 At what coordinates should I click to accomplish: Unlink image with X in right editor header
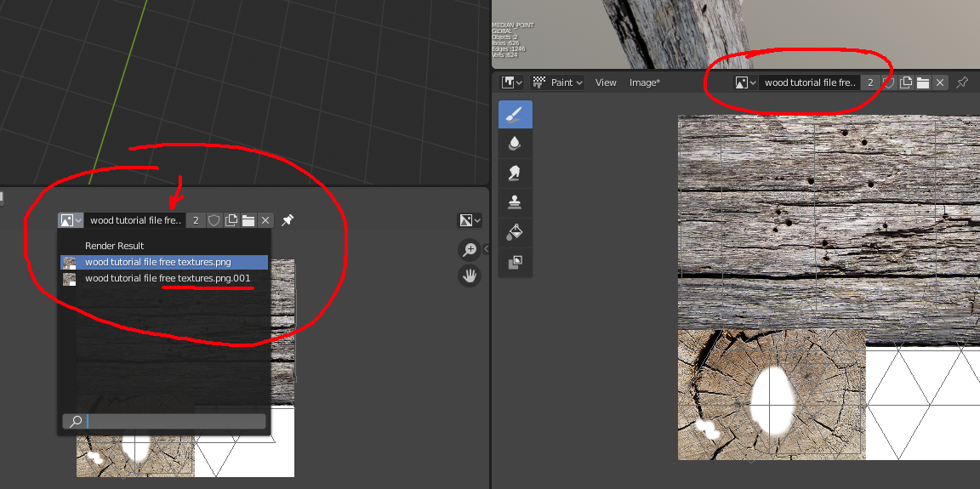point(940,82)
